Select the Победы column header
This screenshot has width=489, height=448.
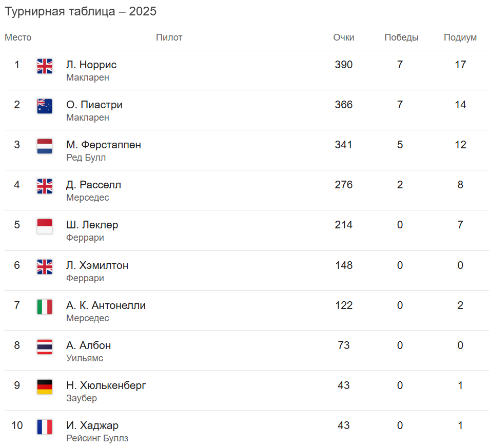click(x=401, y=37)
